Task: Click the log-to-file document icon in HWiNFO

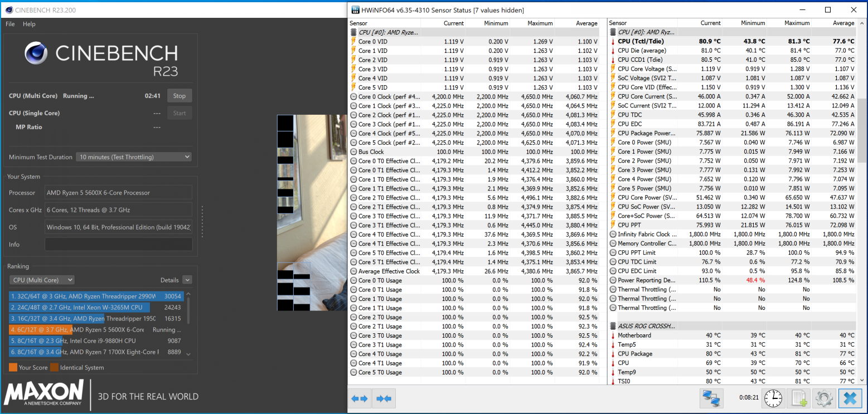Action: pyautogui.click(x=799, y=398)
